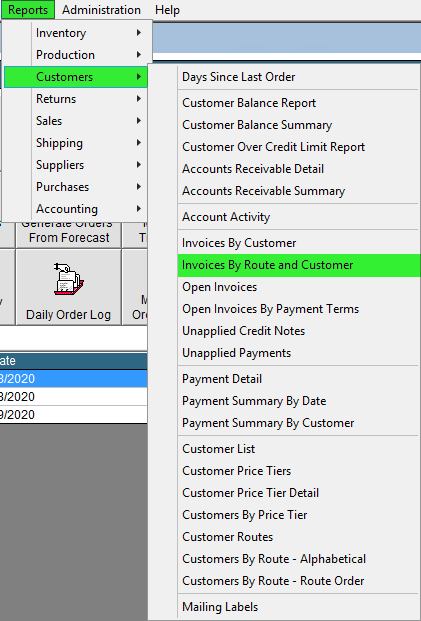
Task: Expand the Returns reports submenu
Action: (76, 99)
